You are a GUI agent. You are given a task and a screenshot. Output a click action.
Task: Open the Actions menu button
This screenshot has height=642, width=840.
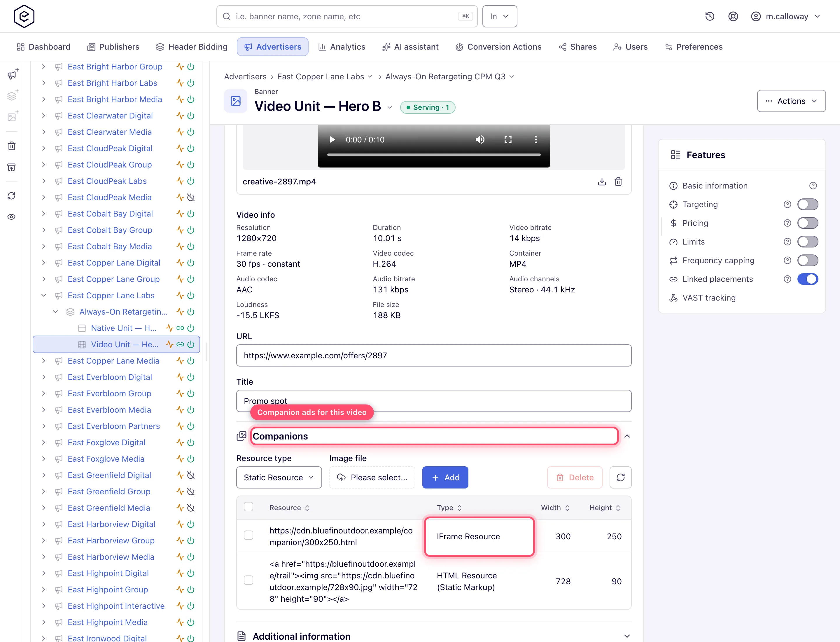coord(791,101)
